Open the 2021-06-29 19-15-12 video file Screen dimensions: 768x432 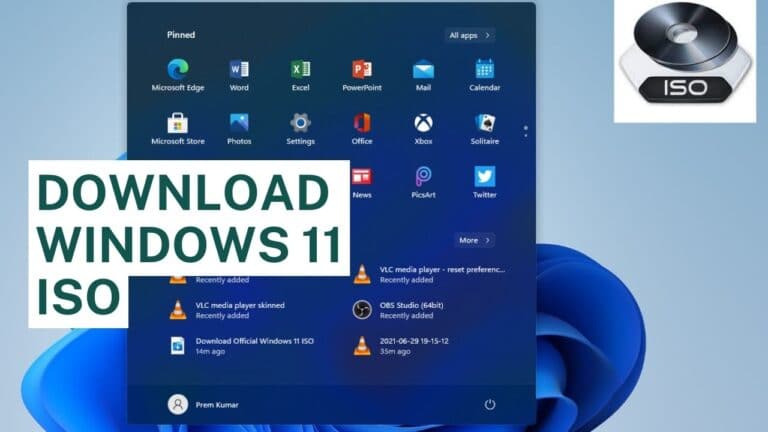[401, 346]
